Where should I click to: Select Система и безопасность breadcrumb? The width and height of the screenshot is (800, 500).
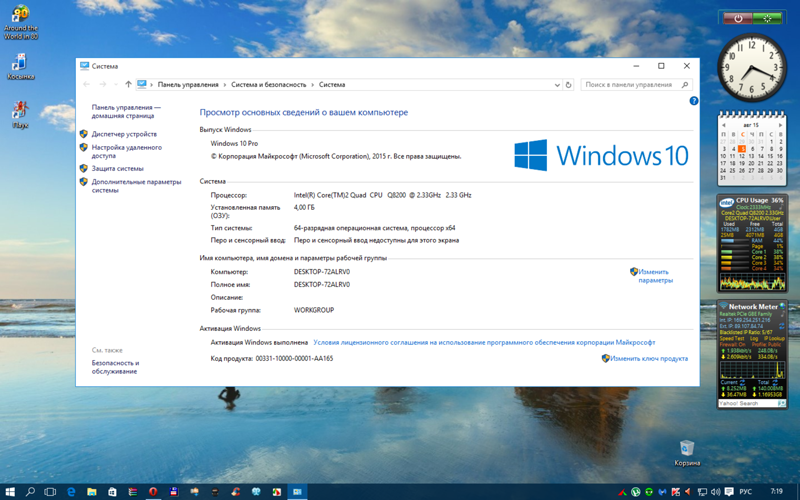click(268, 85)
